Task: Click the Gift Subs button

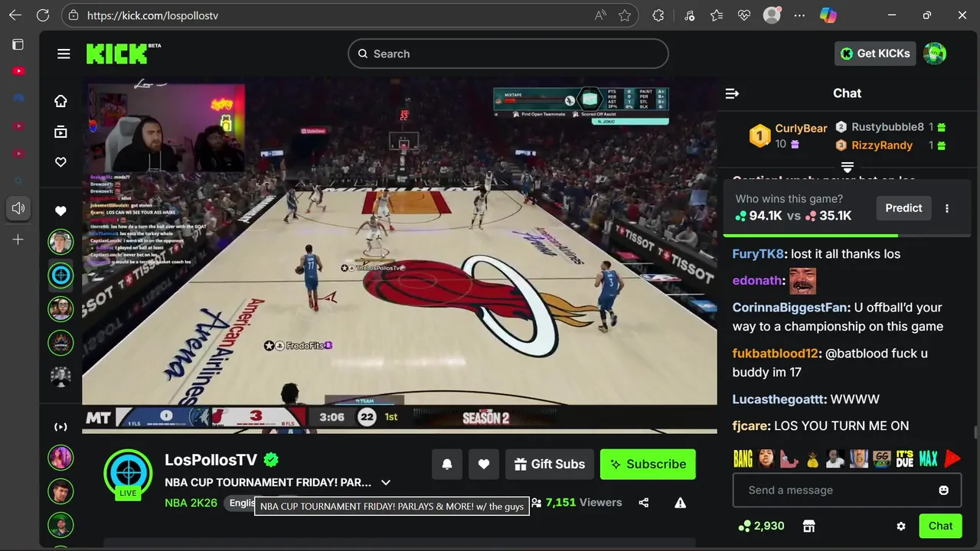Action: [x=550, y=464]
